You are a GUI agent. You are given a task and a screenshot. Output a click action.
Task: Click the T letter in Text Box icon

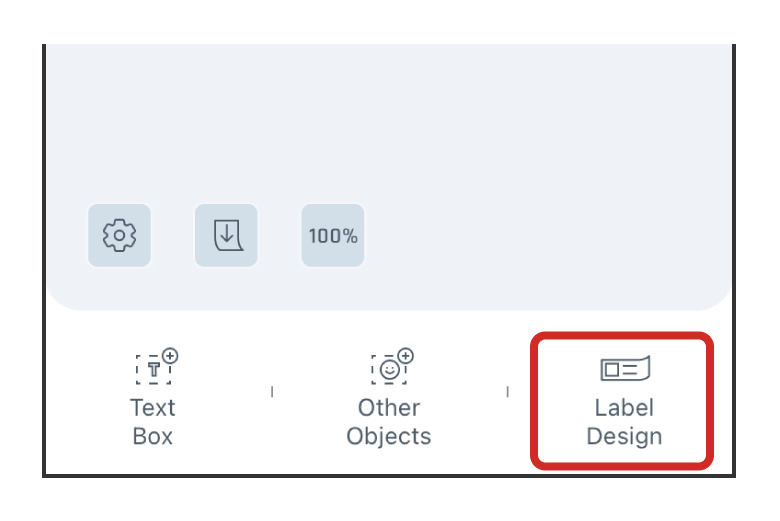click(x=153, y=370)
